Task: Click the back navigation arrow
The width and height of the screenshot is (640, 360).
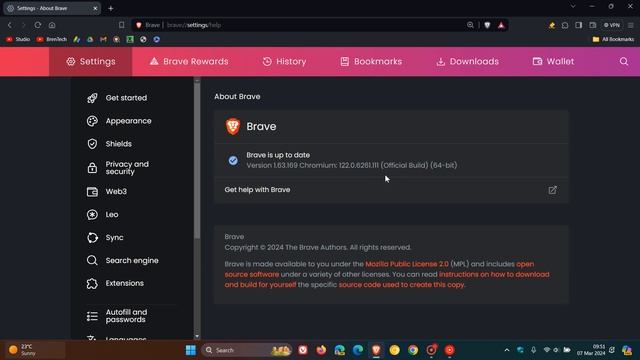Action: (x=10, y=25)
